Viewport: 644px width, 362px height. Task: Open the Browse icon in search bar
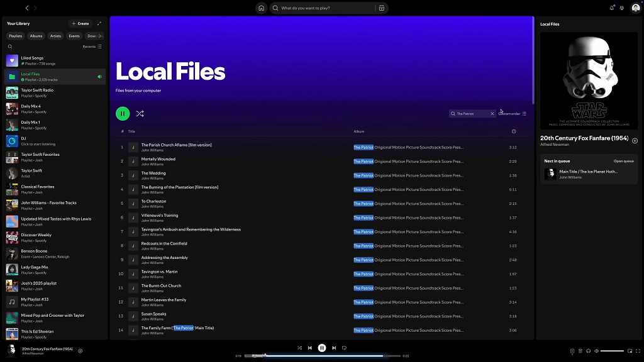[x=382, y=8]
